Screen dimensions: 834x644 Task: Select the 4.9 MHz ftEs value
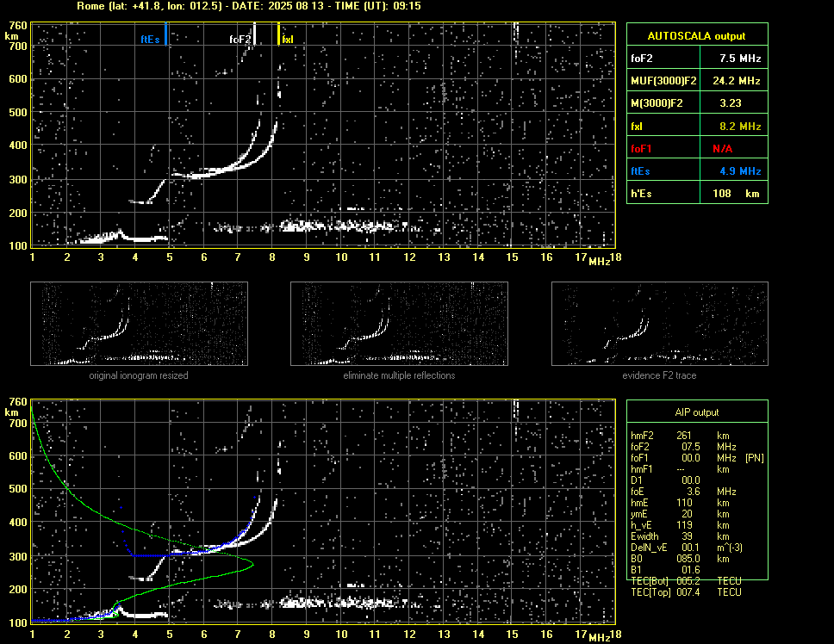coord(740,171)
